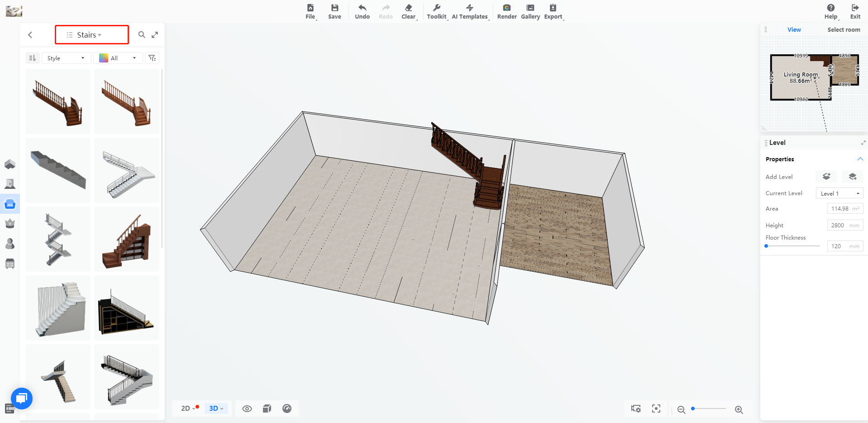
Task: Toggle the eye visibility options
Action: click(x=247, y=409)
